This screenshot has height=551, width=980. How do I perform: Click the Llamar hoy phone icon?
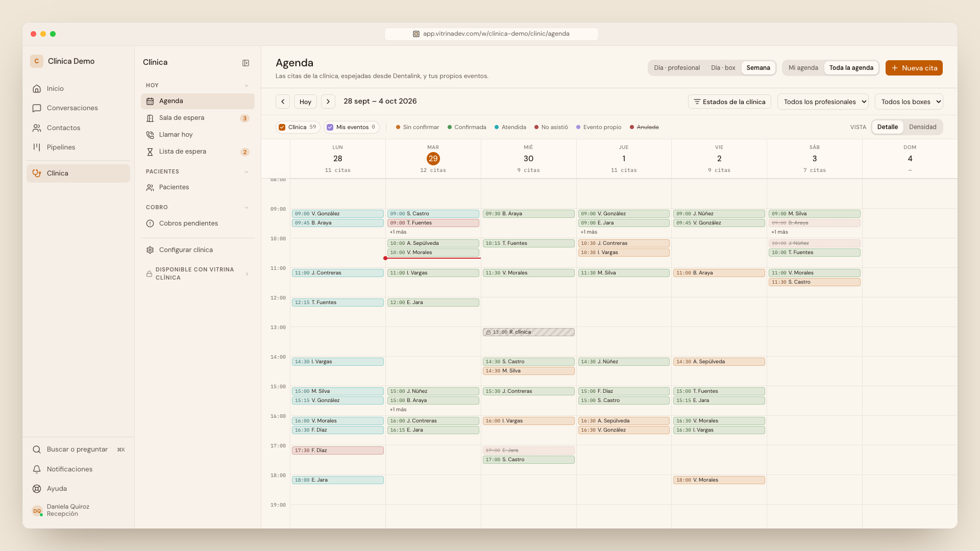[150, 135]
